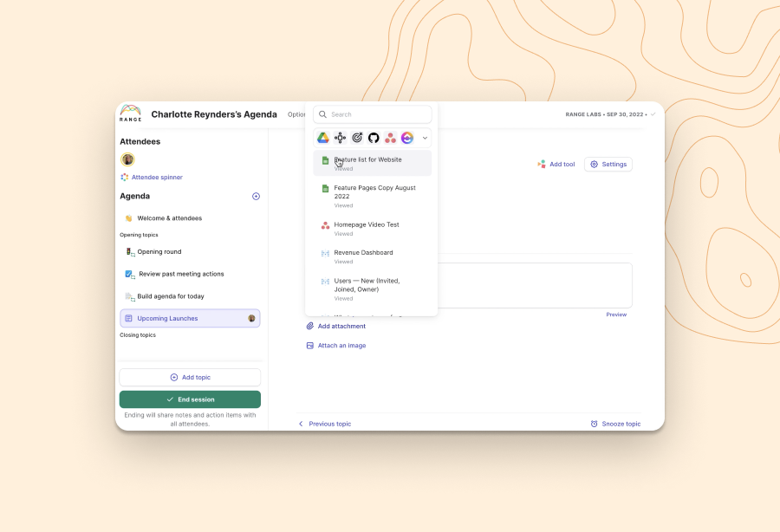
Task: Click the Asana icon on Homepage Video Test row
Action: (325, 225)
